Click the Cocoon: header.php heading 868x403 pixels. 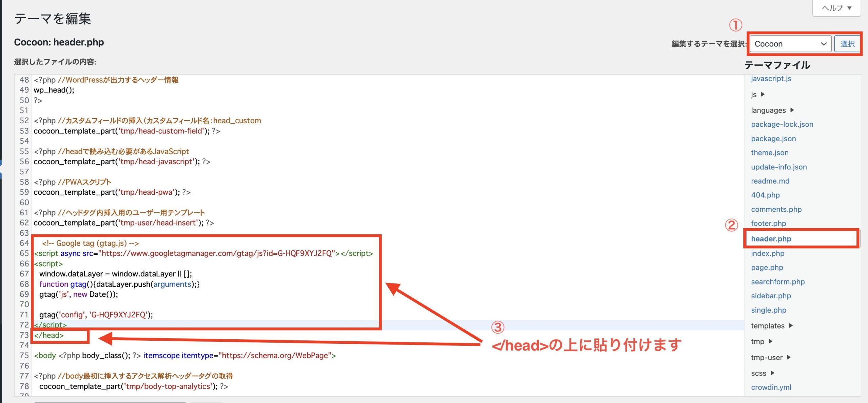click(59, 42)
